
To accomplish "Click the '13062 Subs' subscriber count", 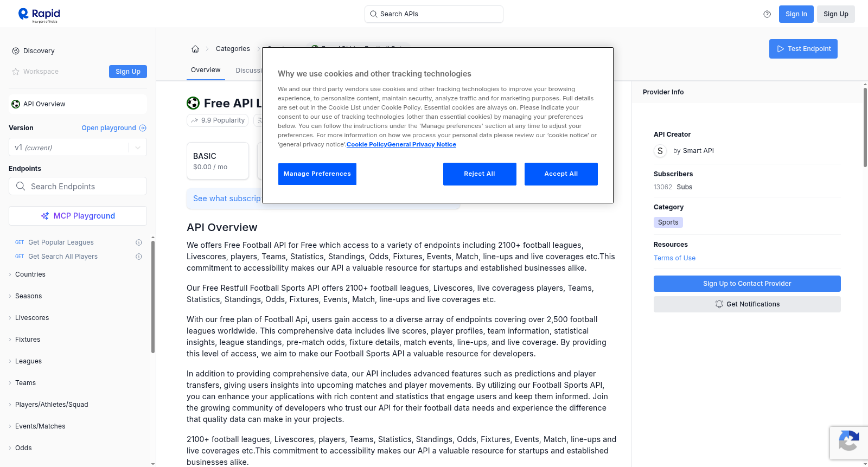I will (x=673, y=187).
